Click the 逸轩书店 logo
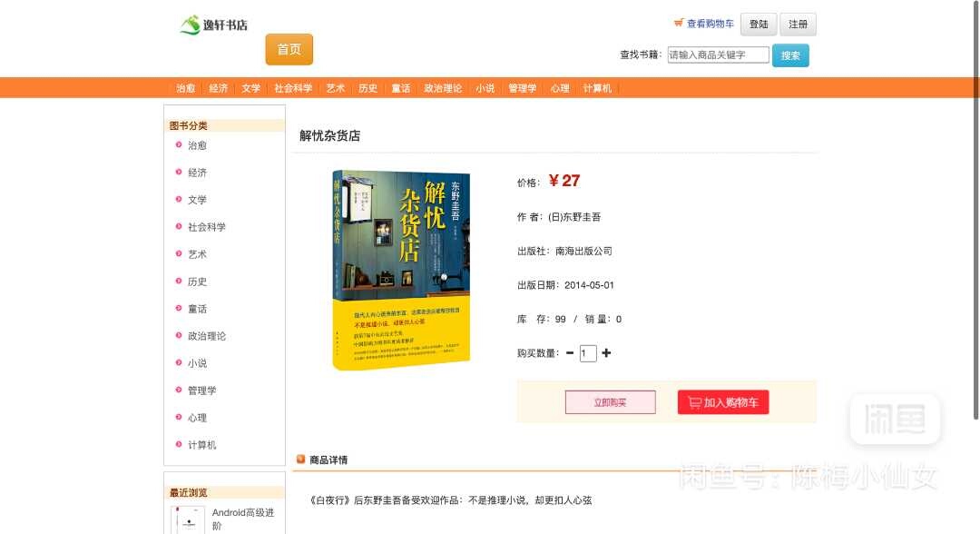This screenshot has width=980, height=534. click(x=214, y=25)
